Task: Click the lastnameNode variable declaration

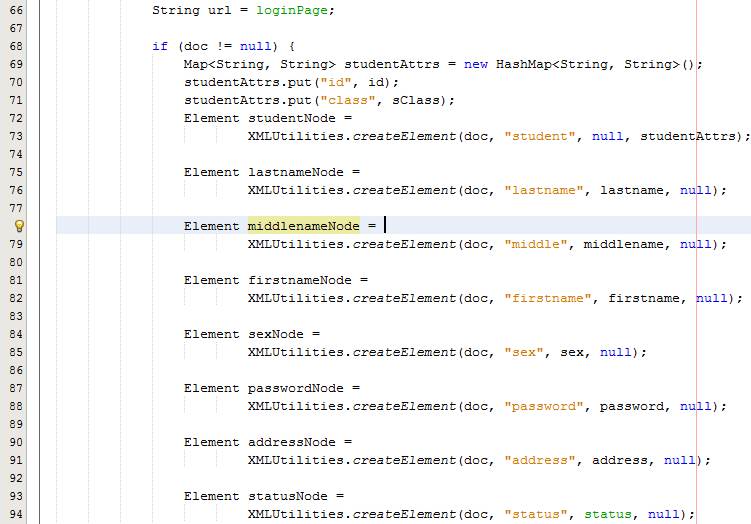Action: coord(296,172)
